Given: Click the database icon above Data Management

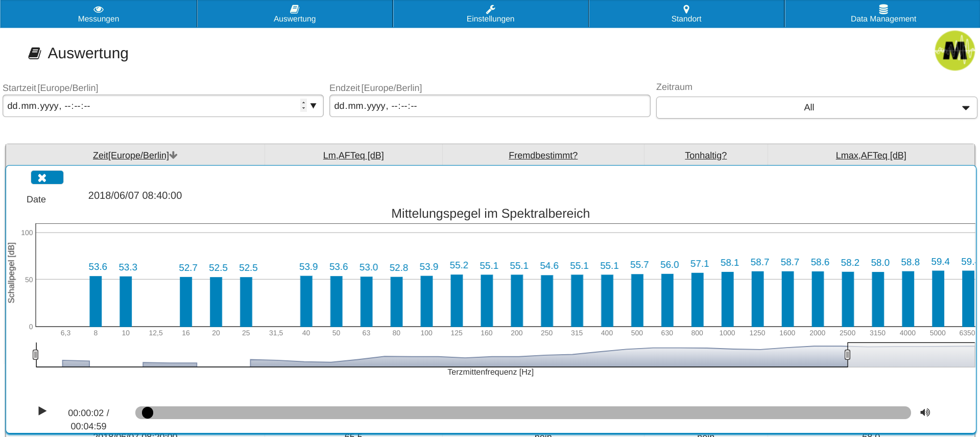Looking at the screenshot, I should (x=883, y=9).
